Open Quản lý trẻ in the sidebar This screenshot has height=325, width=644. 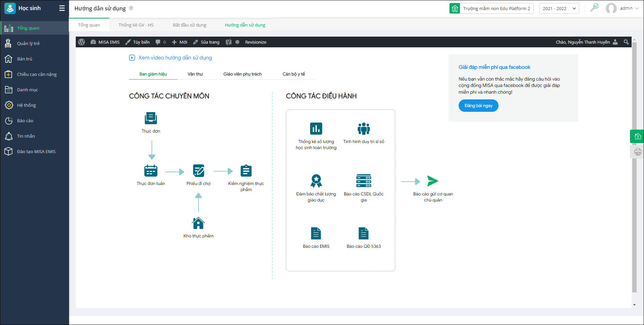pyautogui.click(x=28, y=43)
